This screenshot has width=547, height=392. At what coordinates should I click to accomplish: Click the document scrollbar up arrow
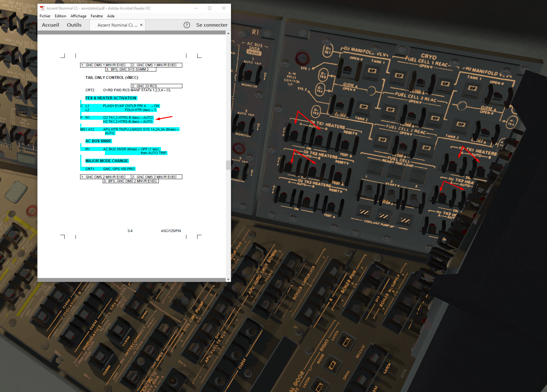(228, 33)
